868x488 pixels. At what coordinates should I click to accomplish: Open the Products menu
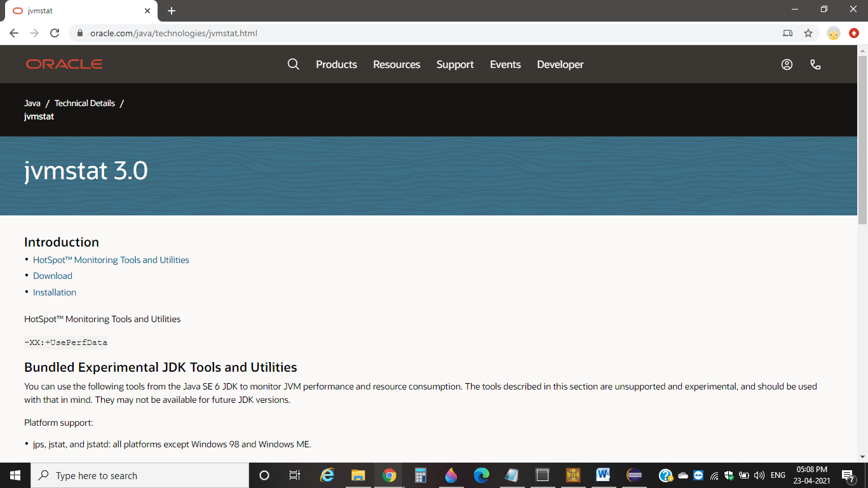(x=336, y=64)
